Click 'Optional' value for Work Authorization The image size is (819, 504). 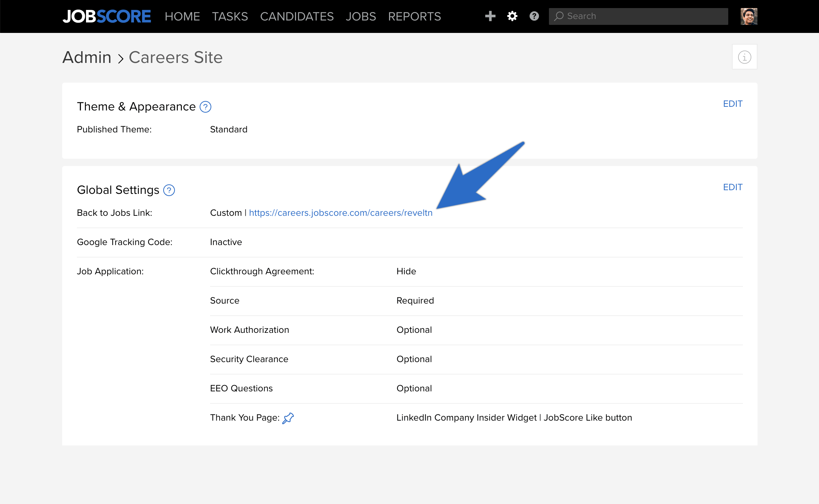[x=414, y=330]
